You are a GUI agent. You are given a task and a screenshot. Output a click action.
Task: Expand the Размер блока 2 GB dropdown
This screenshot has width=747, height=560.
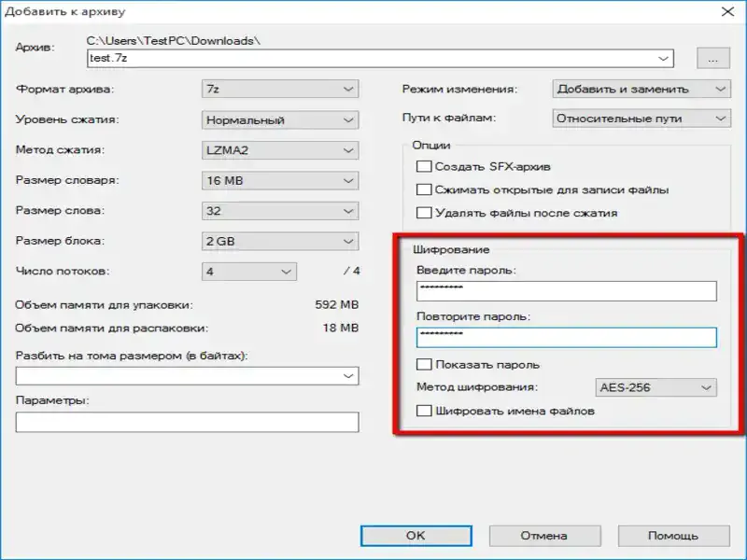[280, 242]
